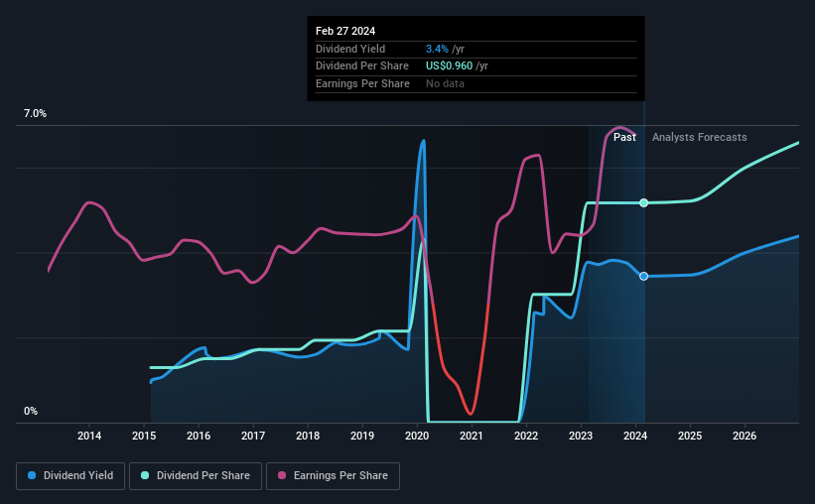Click the 'Past' label on chart
Image resolution: width=815 pixels, height=504 pixels.
pos(624,137)
